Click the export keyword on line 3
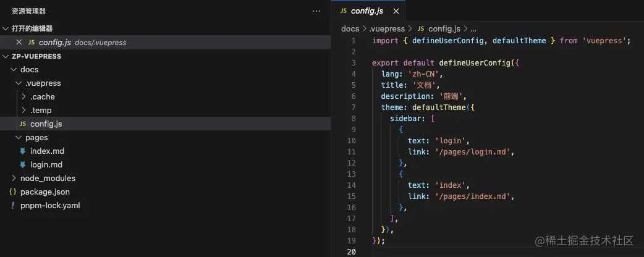 385,63
